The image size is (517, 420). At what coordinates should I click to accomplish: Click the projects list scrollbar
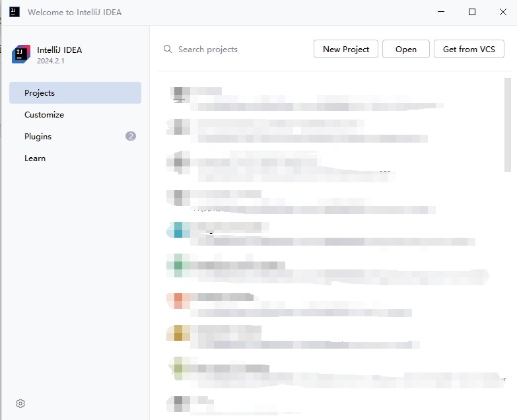508,125
